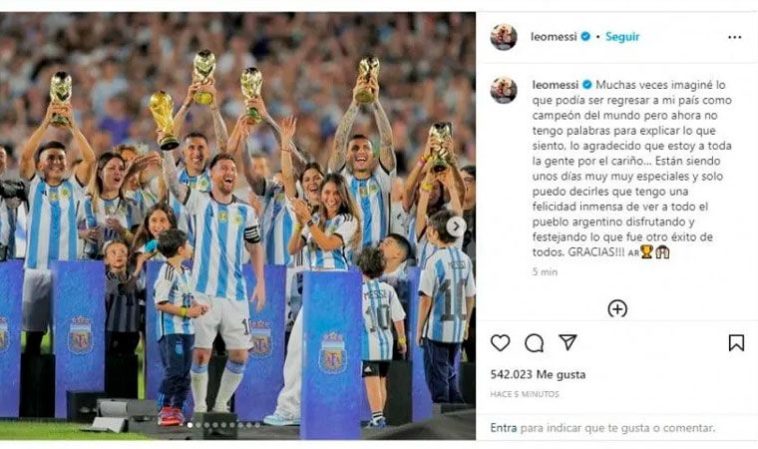The image size is (758, 449).
Task: Select the second carousel dot indicator
Action: [x=198, y=425]
